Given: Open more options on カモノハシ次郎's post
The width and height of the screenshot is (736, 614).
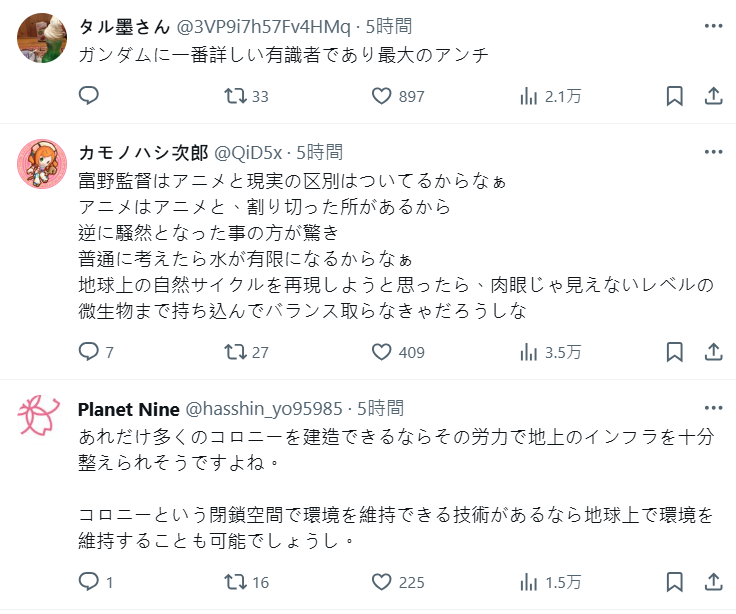Looking at the screenshot, I should click(713, 152).
